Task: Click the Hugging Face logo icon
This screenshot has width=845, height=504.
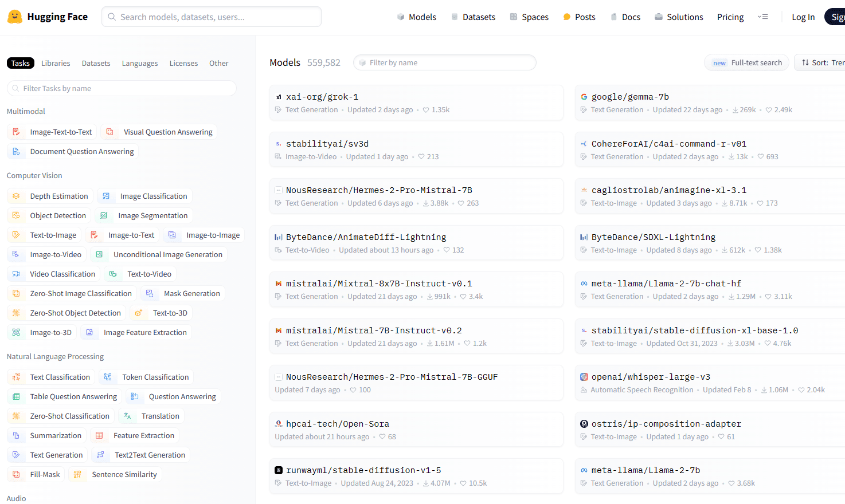Action: pos(15,17)
